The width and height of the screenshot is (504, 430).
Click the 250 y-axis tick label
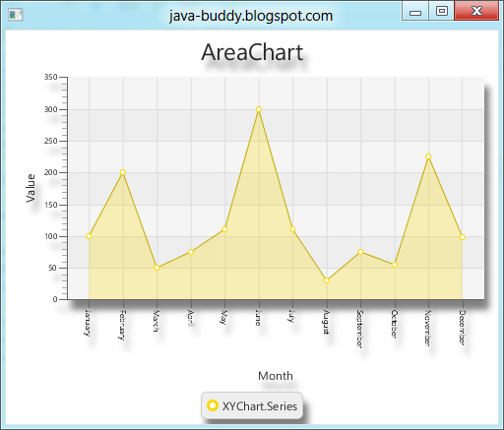pyautogui.click(x=51, y=141)
